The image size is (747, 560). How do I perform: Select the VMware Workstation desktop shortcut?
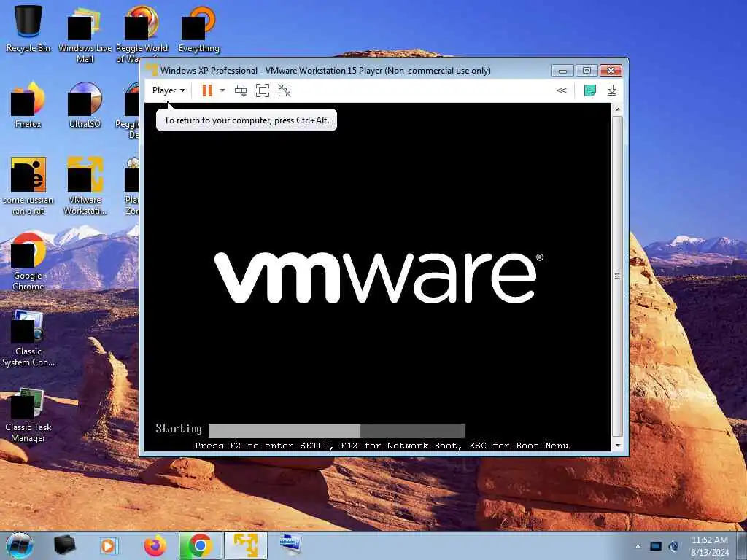(85, 186)
